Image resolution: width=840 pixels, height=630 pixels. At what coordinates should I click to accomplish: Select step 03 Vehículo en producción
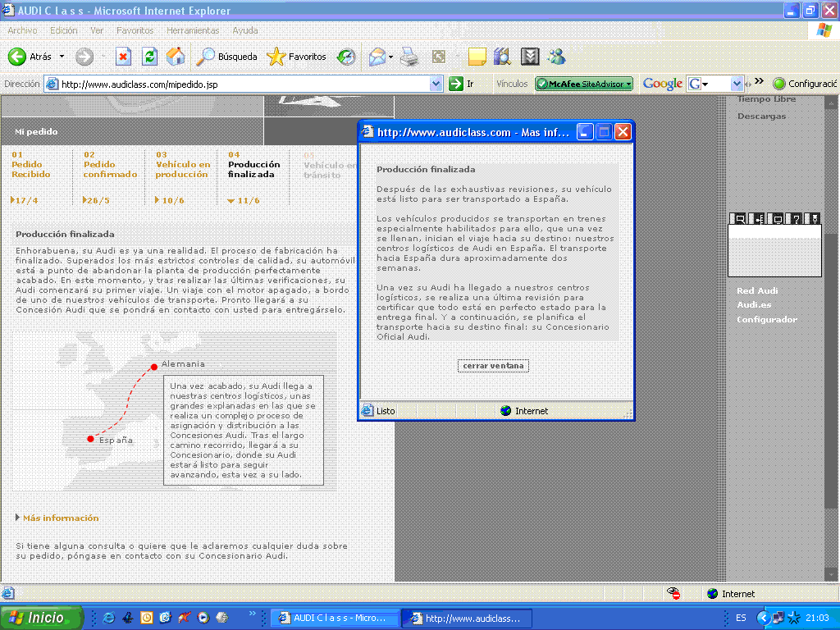183,164
